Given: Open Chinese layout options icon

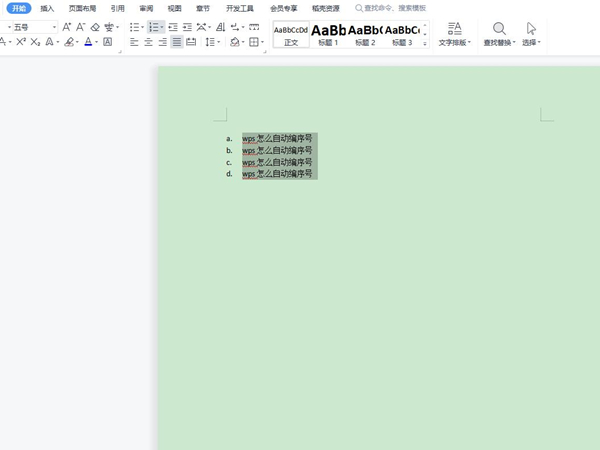Looking at the screenshot, I should point(201,27).
